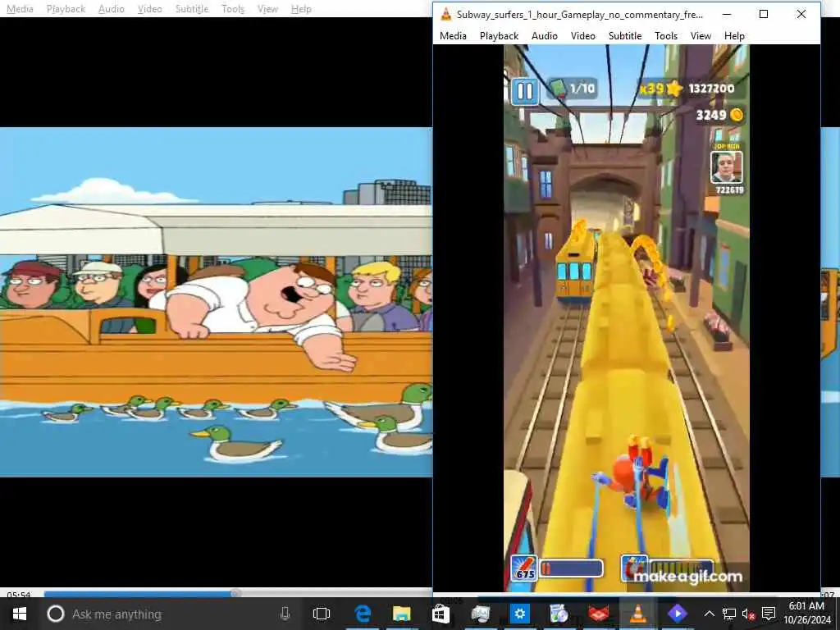Viewport: 840px width, 630px height.
Task: Open File Explorer from taskbar
Action: click(402, 614)
